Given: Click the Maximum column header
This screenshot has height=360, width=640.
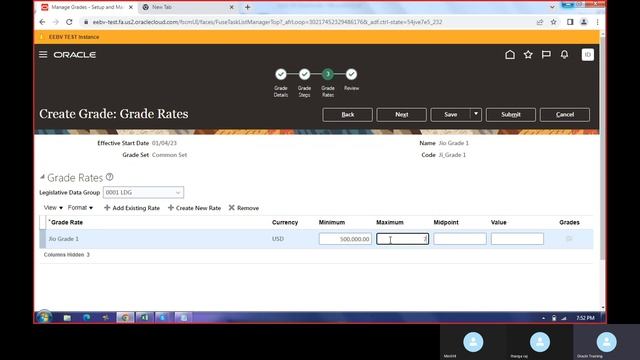Looking at the screenshot, I should (x=390, y=222).
